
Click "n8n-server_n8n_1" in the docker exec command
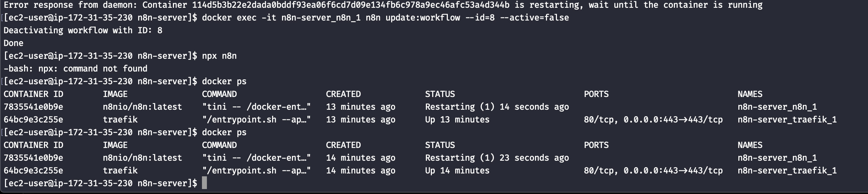321,18
